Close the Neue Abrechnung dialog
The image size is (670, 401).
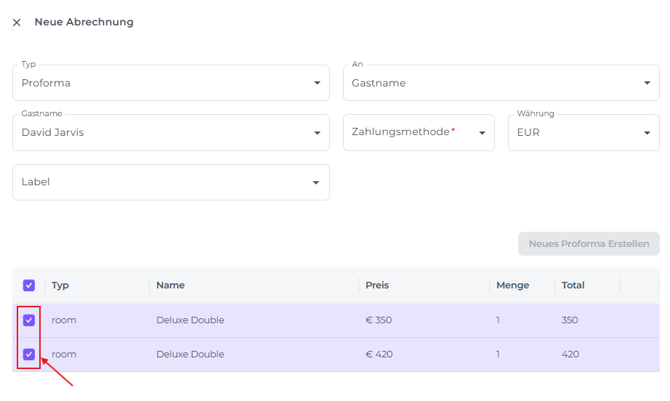coord(16,22)
